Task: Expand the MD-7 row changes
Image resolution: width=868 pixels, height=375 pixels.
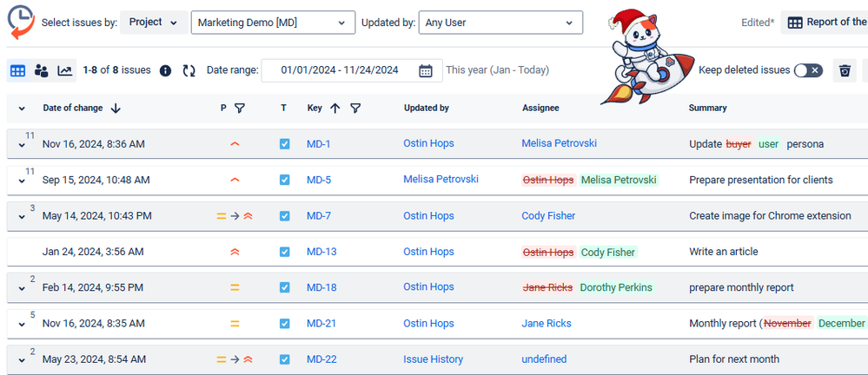Action: tap(22, 217)
